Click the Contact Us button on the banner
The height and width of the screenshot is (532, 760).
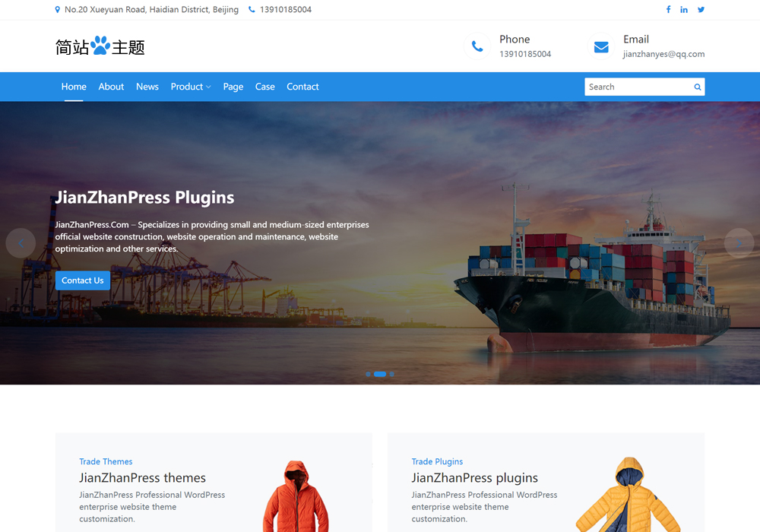(x=82, y=280)
